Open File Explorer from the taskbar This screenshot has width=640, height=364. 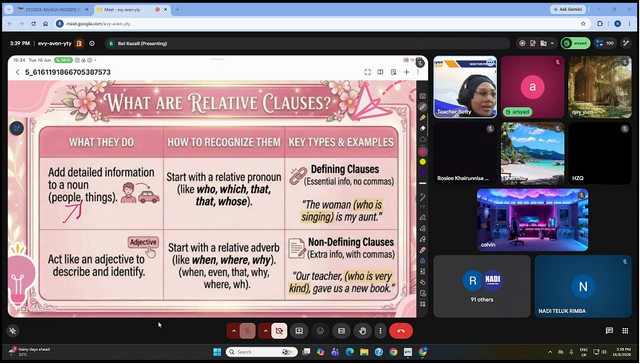click(x=364, y=352)
